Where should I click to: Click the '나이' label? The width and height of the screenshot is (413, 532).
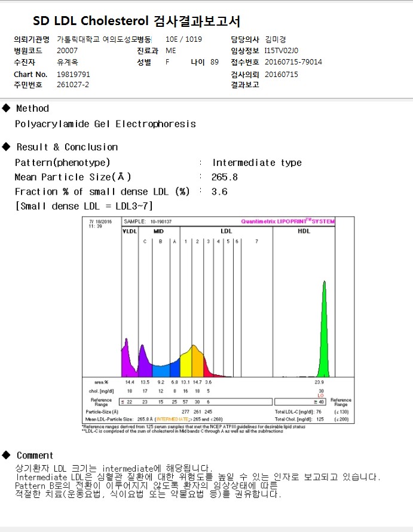198,62
